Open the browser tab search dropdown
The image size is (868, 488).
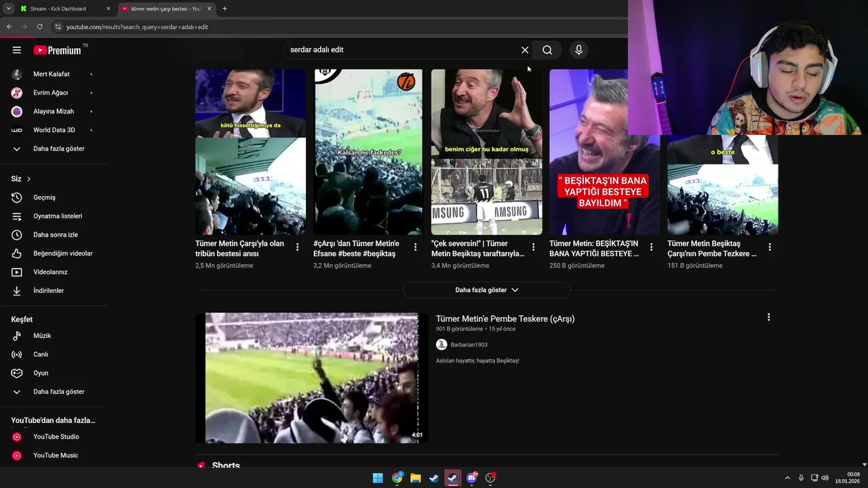point(9,9)
